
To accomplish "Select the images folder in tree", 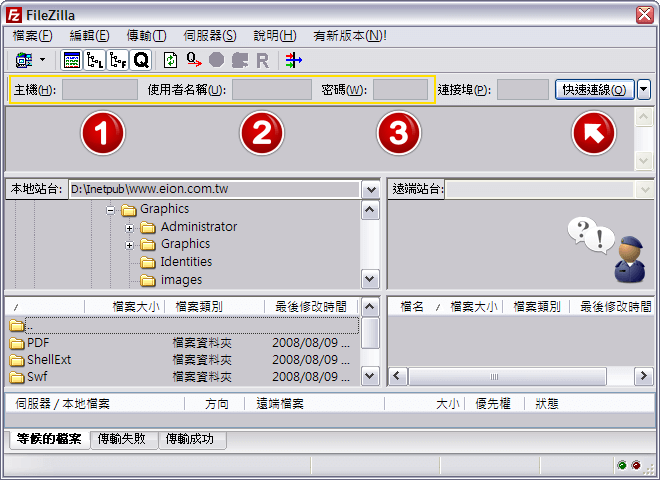I will coord(181,280).
